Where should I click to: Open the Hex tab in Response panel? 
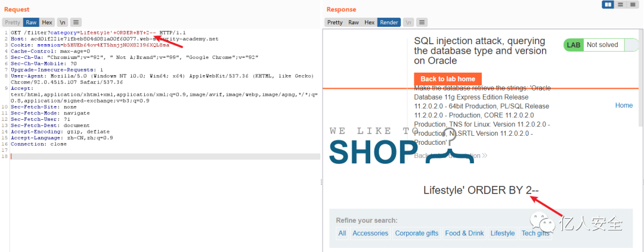point(370,22)
